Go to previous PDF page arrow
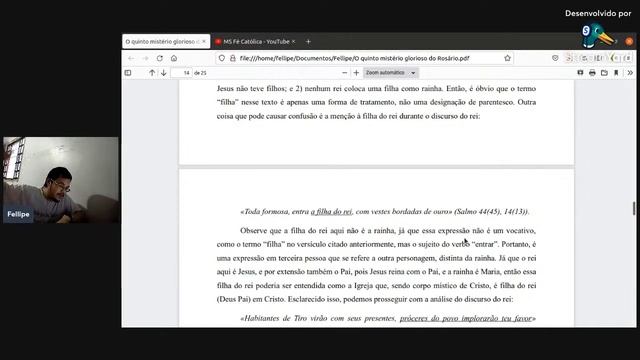This screenshot has height=360, width=640. click(x=152, y=73)
